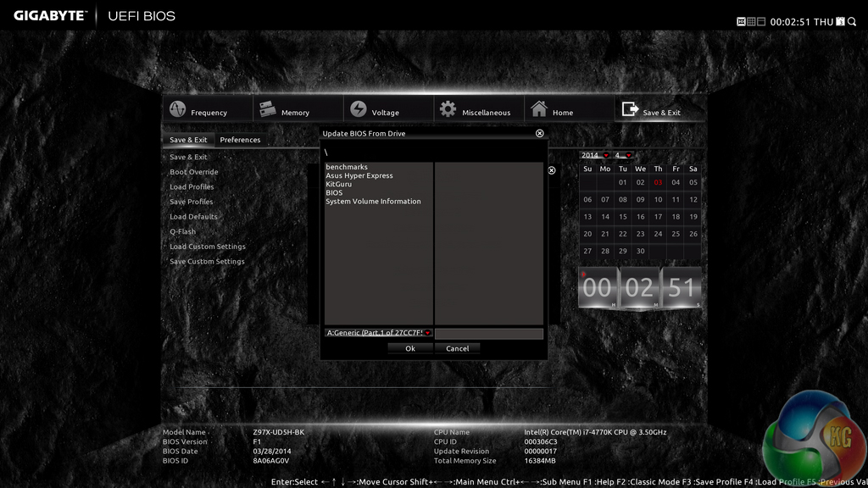The image size is (868, 488).
Task: Click the file name input field
Action: pos(489,333)
